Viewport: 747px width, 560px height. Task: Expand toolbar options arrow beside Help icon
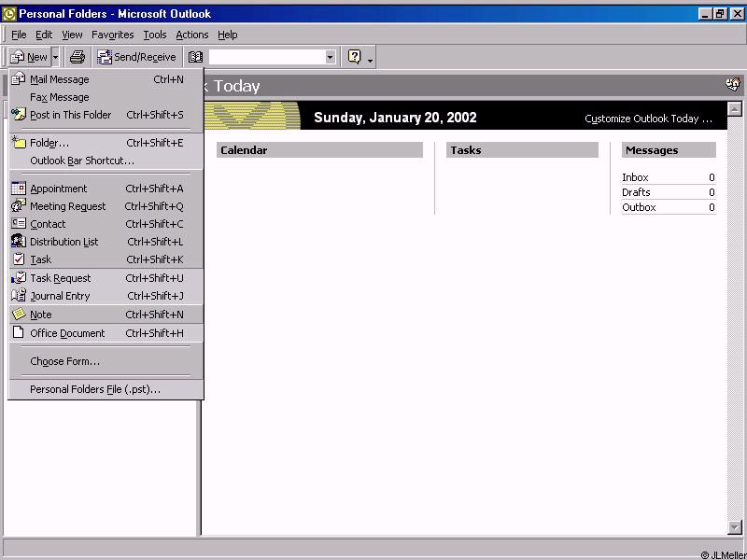(x=371, y=60)
